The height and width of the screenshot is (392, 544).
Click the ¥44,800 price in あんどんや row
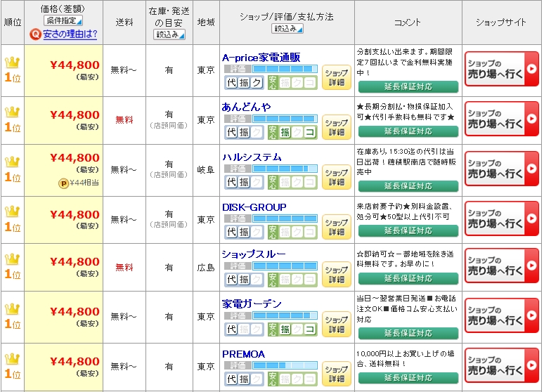(75, 115)
